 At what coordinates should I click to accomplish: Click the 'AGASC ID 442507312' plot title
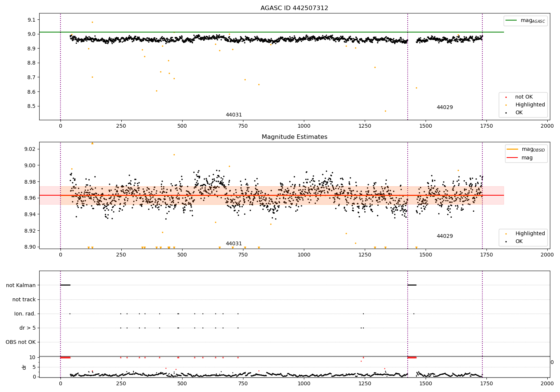tap(294, 8)
